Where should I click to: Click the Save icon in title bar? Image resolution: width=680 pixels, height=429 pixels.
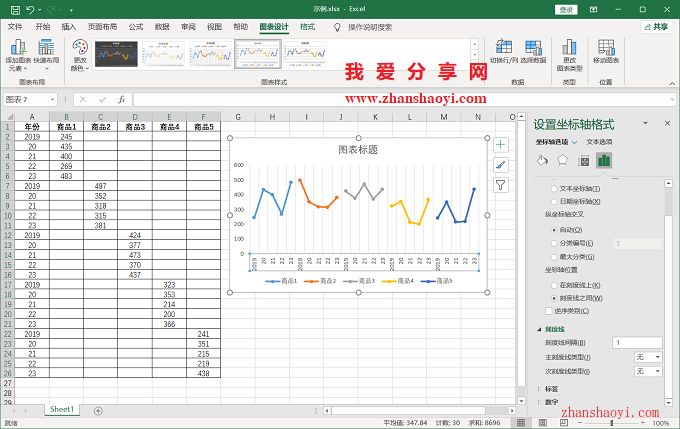[x=15, y=10]
